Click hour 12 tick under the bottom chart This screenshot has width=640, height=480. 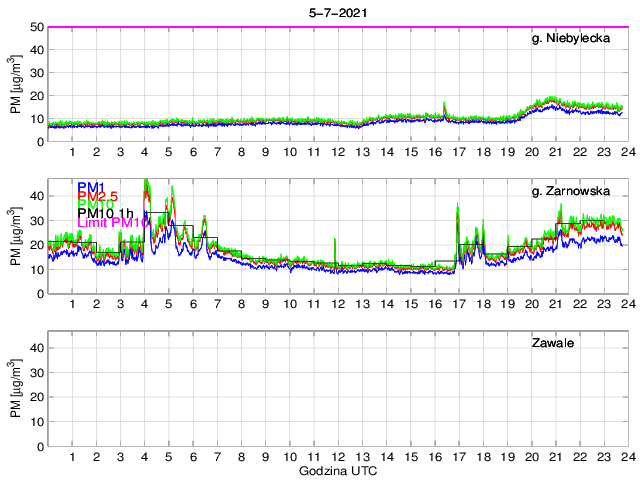point(337,456)
